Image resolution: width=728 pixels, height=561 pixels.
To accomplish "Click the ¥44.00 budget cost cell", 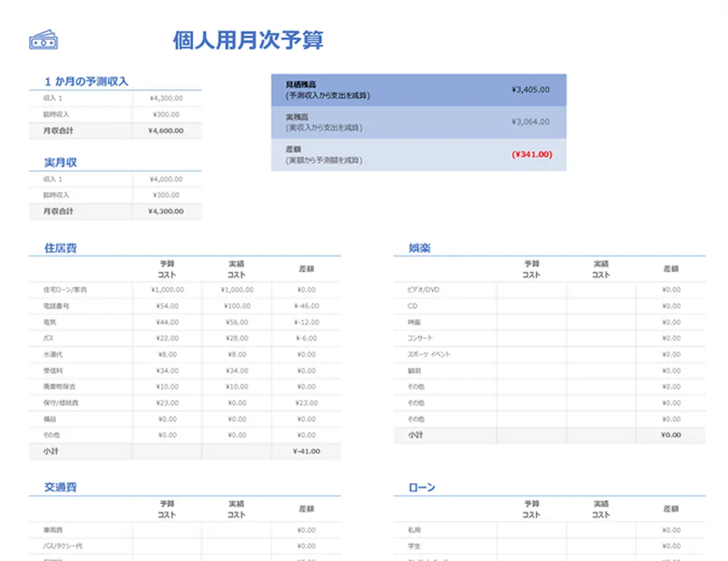I will point(167,322).
